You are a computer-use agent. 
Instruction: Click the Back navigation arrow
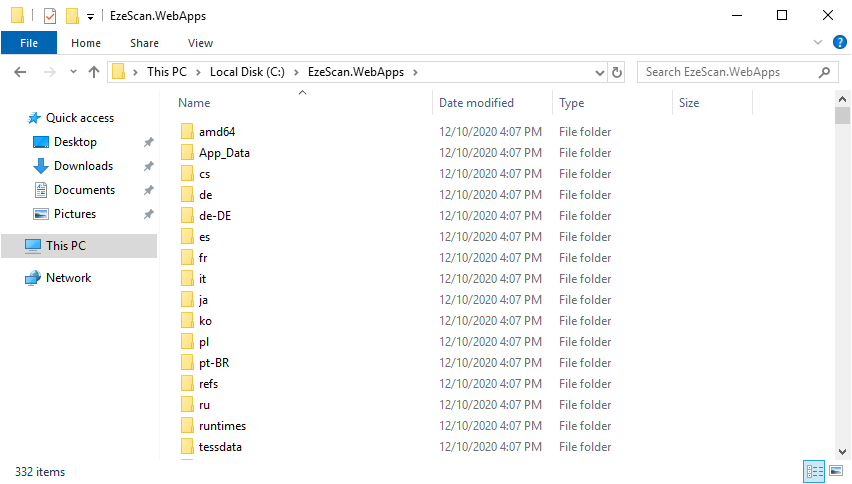tap(20, 72)
